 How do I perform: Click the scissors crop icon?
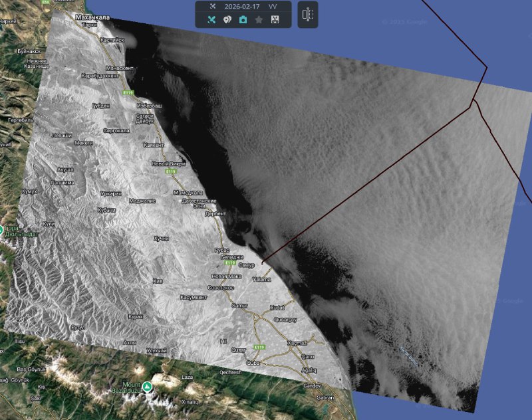[x=274, y=20]
